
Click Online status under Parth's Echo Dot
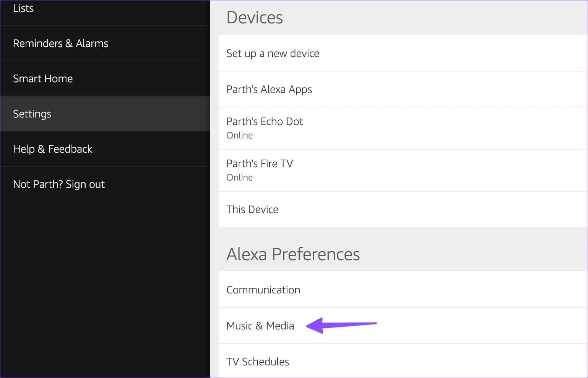pyautogui.click(x=240, y=136)
